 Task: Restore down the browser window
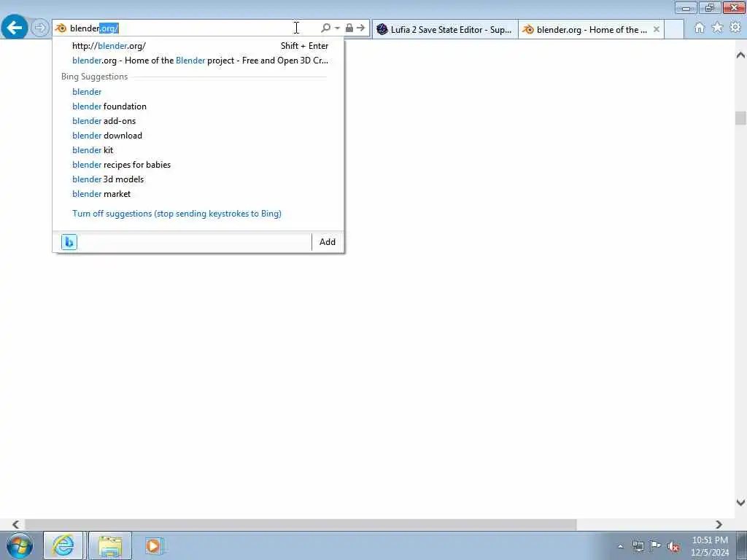click(x=710, y=7)
